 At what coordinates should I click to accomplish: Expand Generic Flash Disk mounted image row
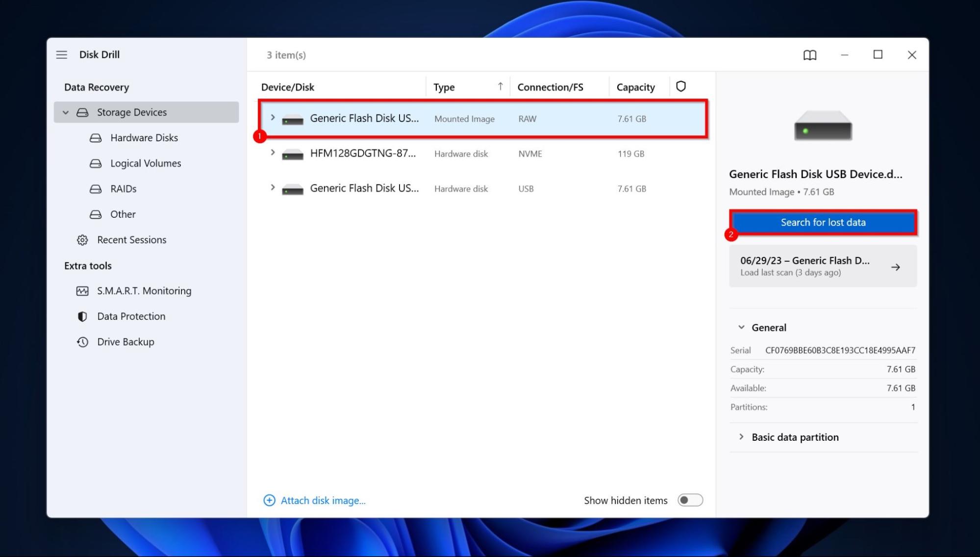(272, 118)
